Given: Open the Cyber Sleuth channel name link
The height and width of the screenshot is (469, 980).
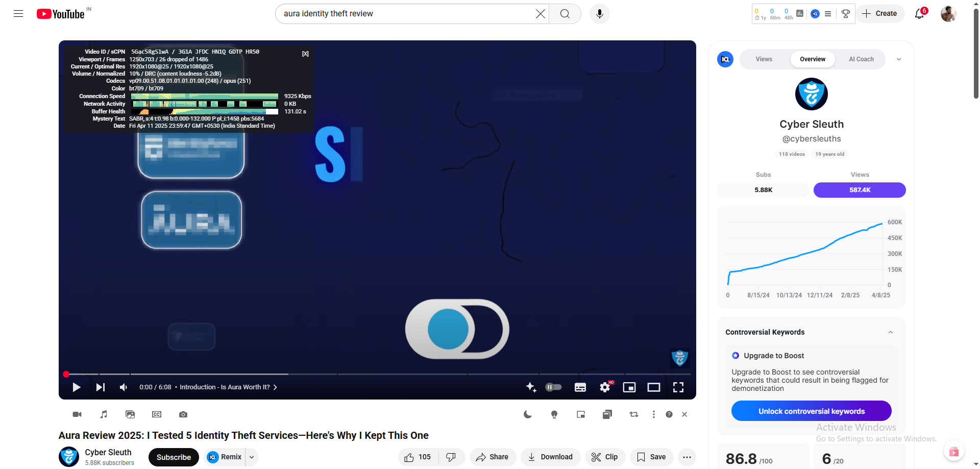Looking at the screenshot, I should click(x=108, y=452).
